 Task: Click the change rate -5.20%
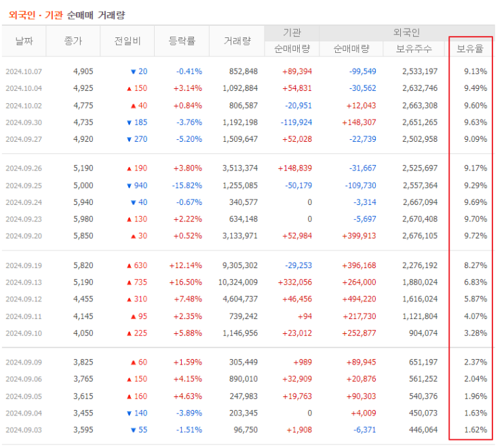(189, 139)
